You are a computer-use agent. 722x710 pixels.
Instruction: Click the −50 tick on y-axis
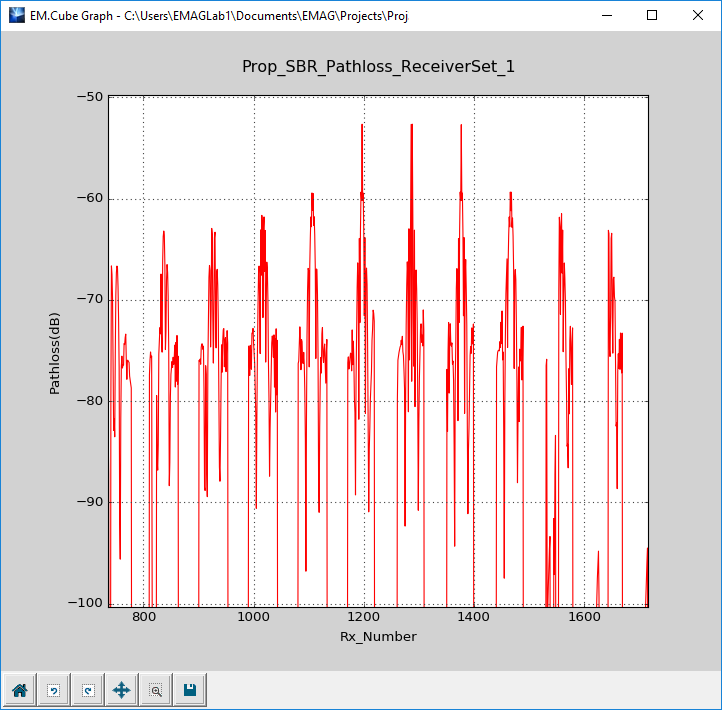90,97
